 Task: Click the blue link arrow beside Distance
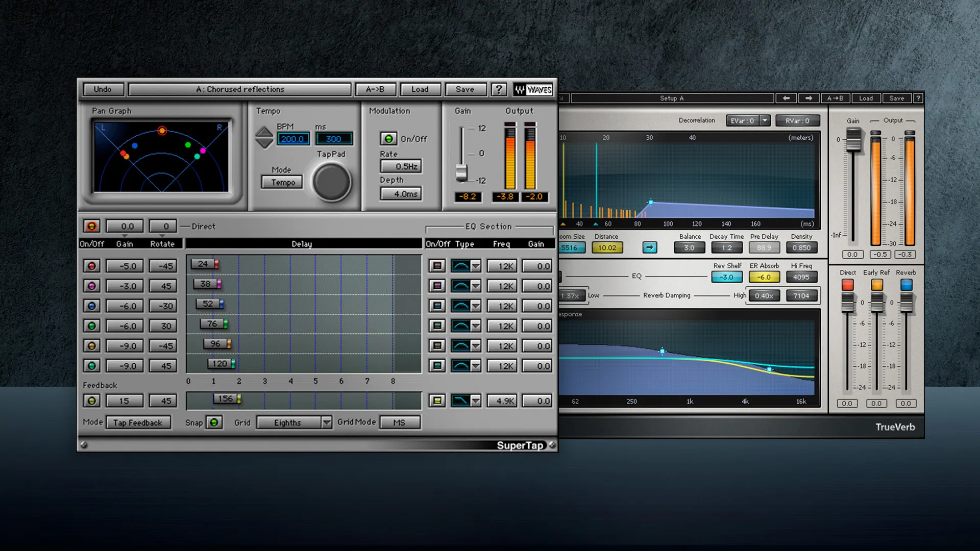(649, 247)
